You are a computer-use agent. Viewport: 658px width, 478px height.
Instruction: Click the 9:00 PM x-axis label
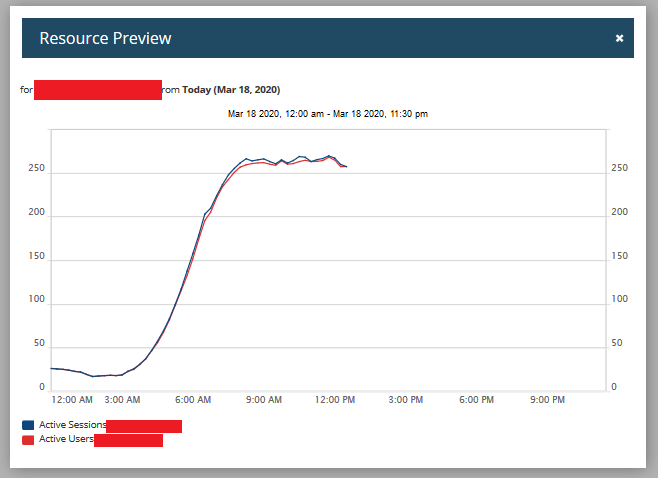547,400
